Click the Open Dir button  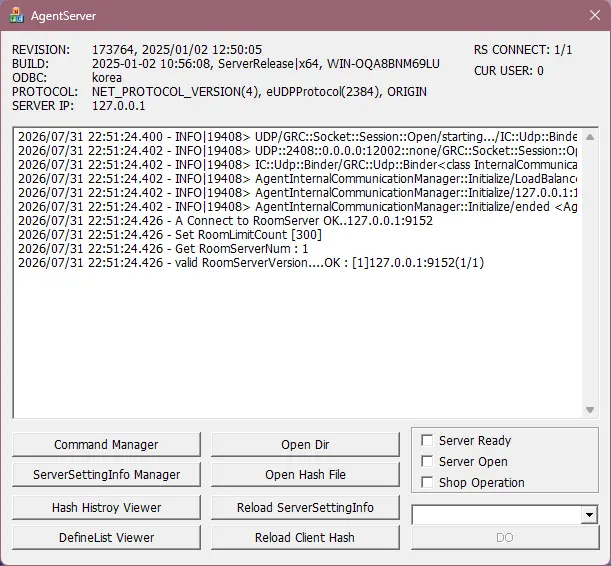click(x=305, y=444)
